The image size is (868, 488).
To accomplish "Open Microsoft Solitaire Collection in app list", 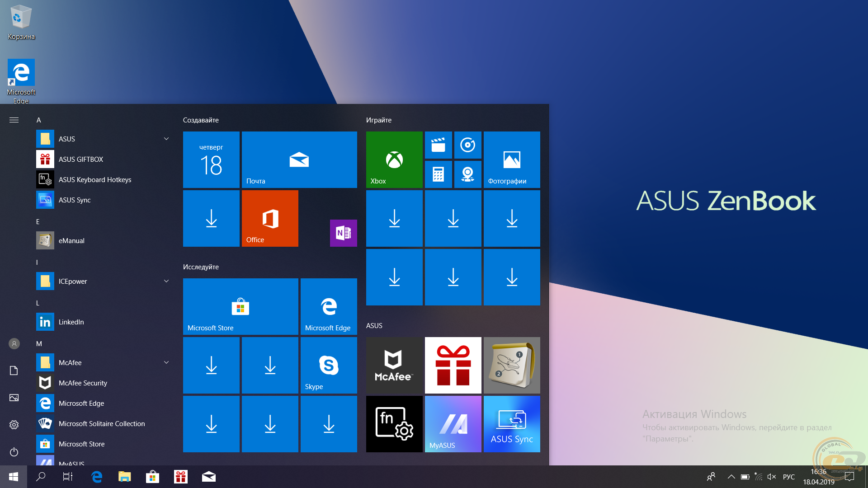I will pyautogui.click(x=104, y=423).
